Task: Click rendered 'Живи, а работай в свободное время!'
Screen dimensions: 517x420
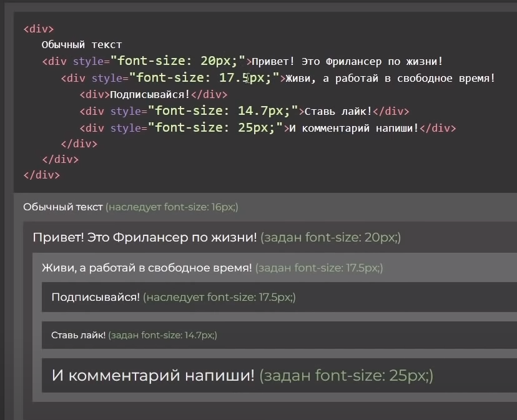Action: pyautogui.click(x=147, y=268)
